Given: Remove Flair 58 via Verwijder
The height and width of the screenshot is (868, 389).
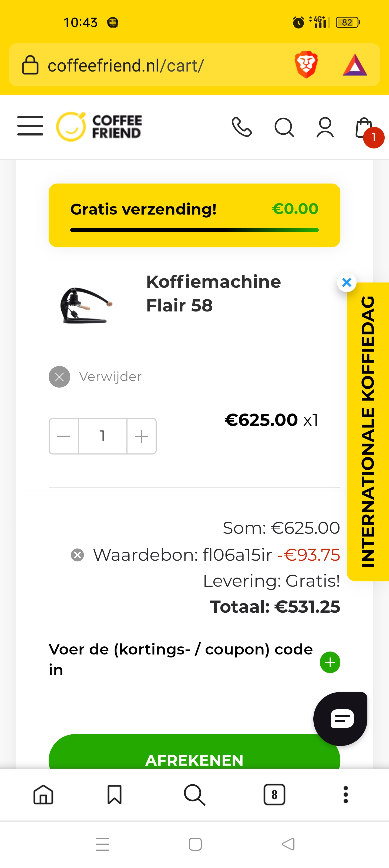Looking at the screenshot, I should coord(59,377).
